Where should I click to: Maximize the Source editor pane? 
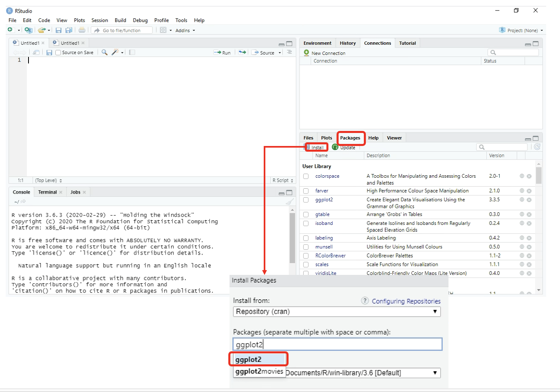coord(289,44)
